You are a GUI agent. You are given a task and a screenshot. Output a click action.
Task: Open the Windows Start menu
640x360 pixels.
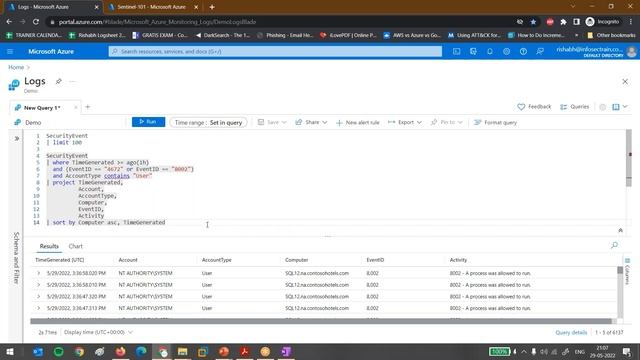coord(10,351)
